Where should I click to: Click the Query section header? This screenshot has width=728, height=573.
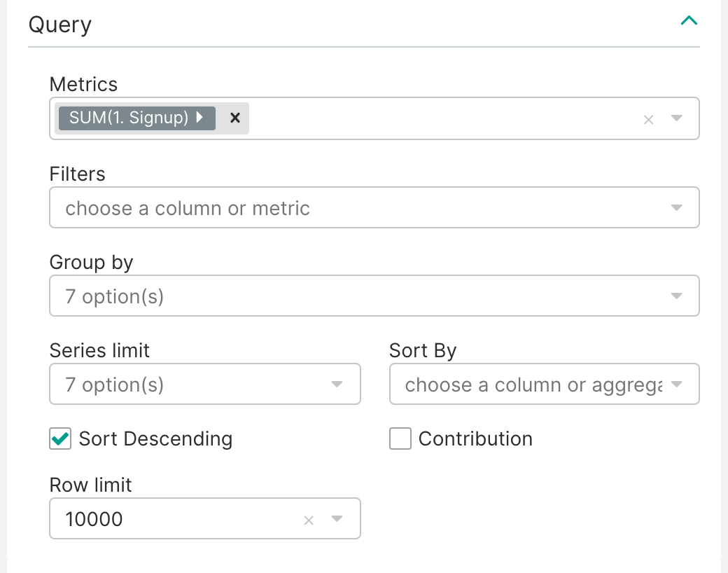tap(59, 24)
